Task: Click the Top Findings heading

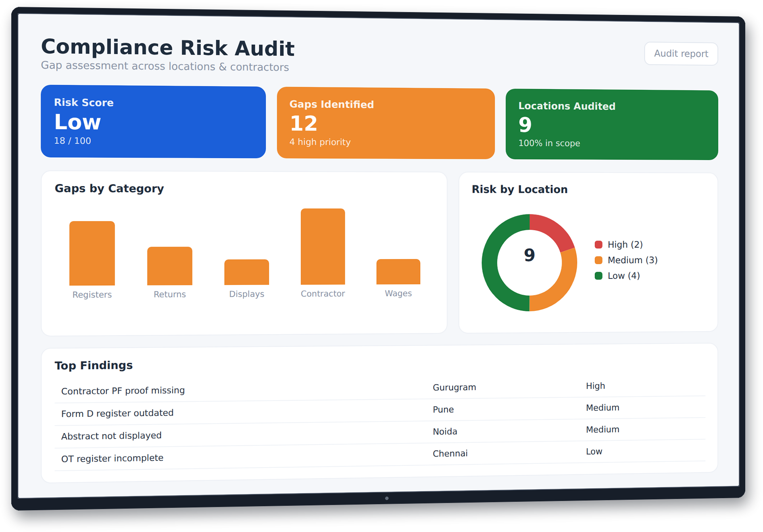Action: point(94,365)
